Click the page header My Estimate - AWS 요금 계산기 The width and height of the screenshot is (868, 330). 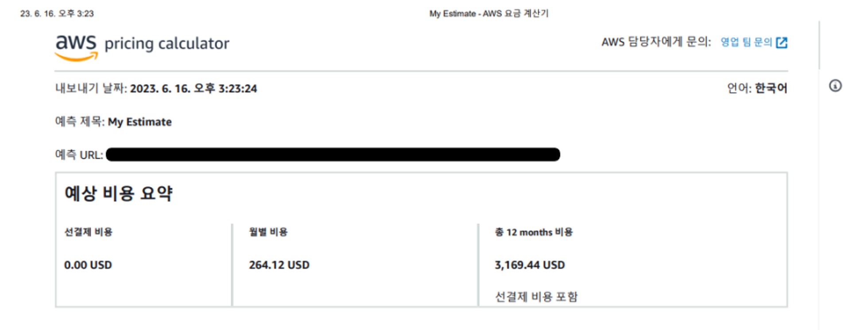[x=489, y=13]
